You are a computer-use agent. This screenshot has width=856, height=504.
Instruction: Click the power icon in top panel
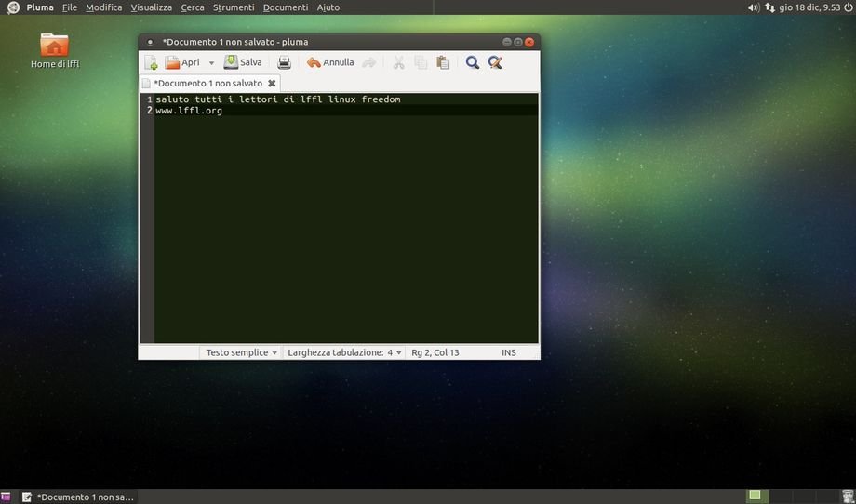(x=848, y=7)
